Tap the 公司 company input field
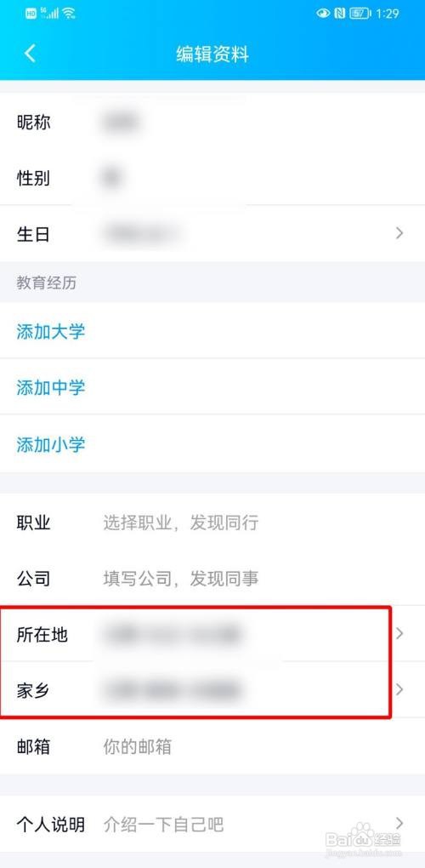 coord(212,579)
